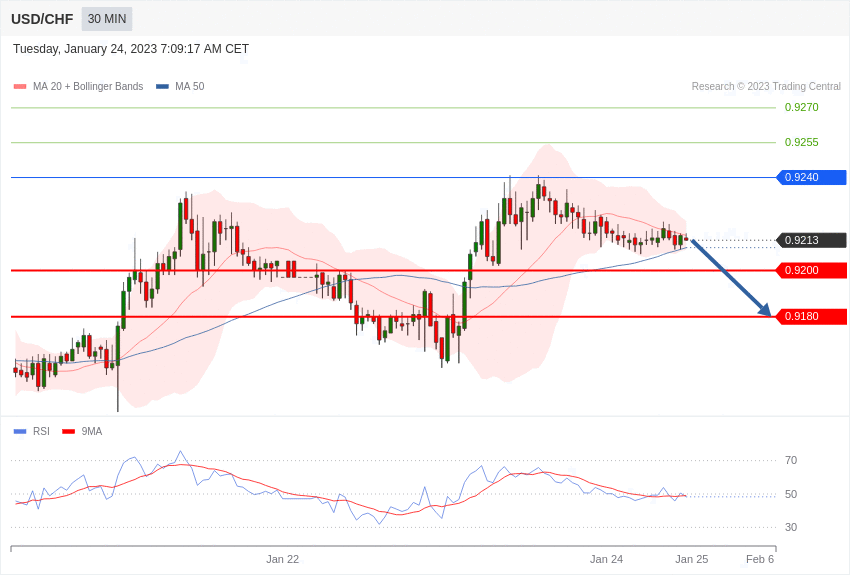Click the RSI legend swatch

pos(20,431)
